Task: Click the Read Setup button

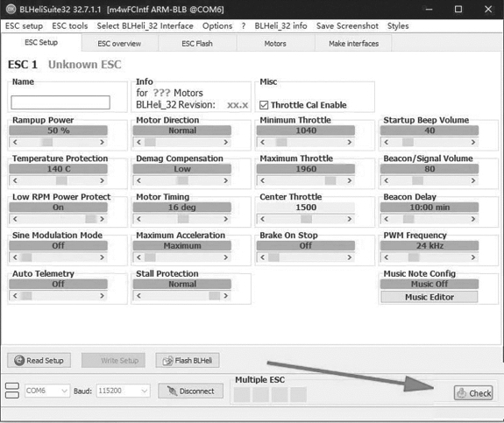Action: pos(39,360)
